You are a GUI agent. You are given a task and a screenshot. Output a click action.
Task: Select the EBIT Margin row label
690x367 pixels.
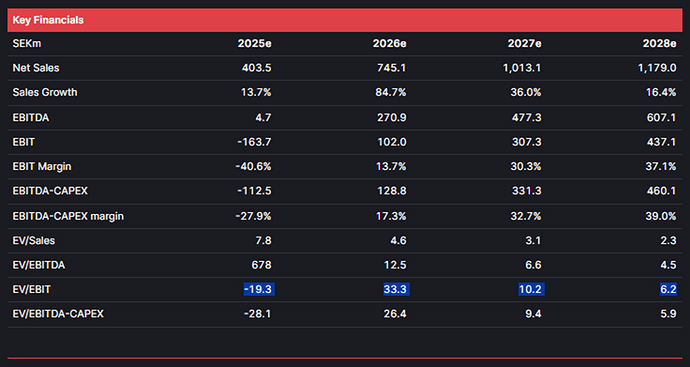point(42,166)
